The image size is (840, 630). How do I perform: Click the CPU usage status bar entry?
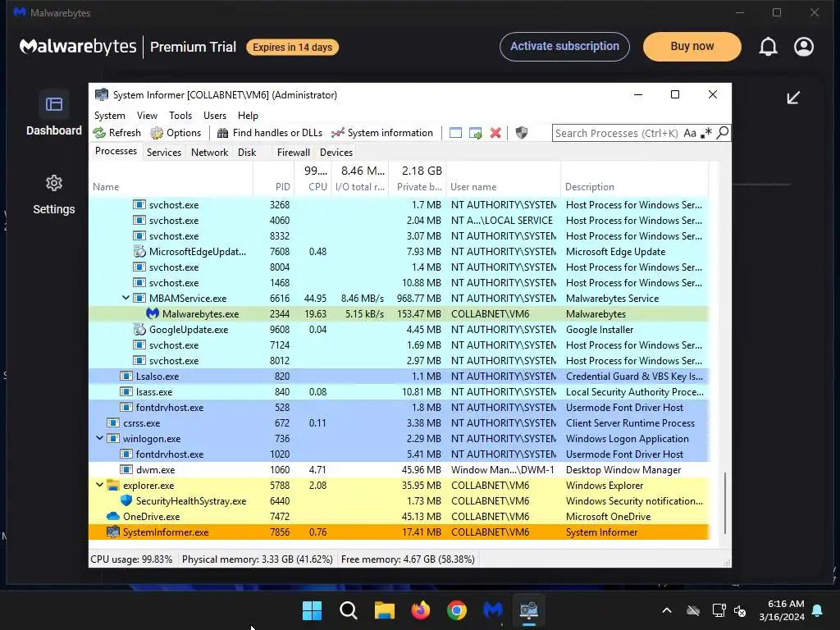pos(132,559)
